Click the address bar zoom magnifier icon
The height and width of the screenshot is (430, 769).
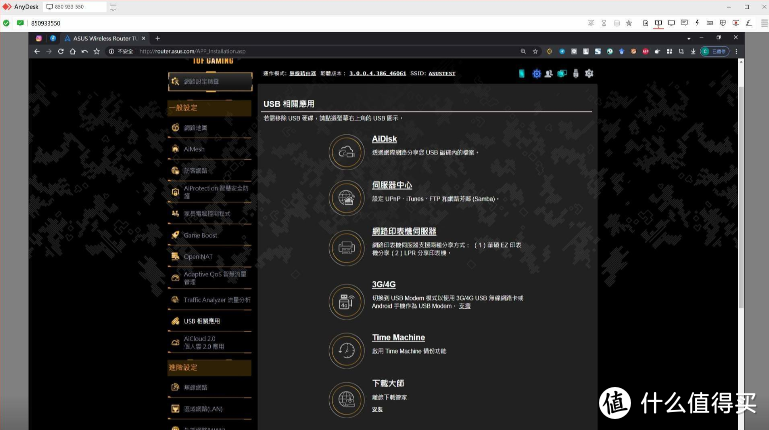[523, 51]
